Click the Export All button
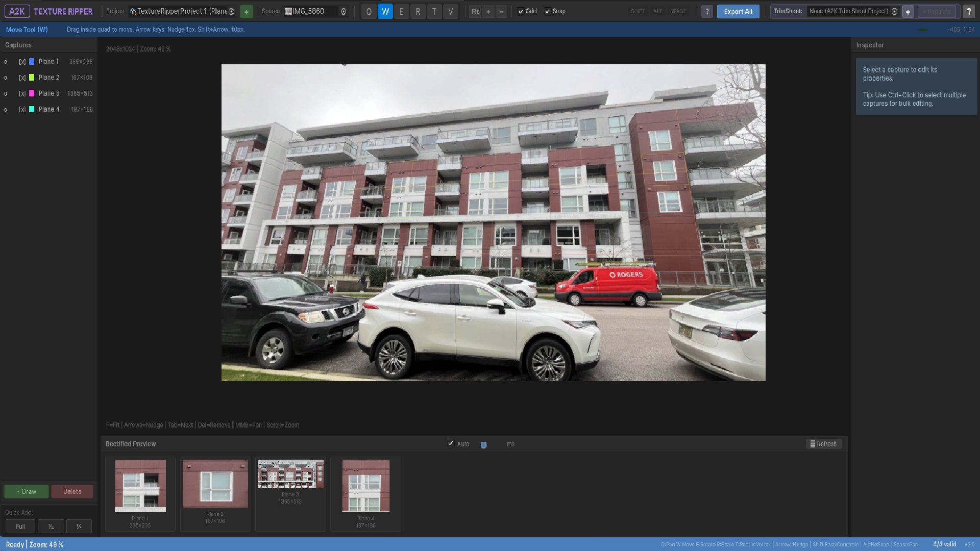Viewport: 980px width, 551px height. pyautogui.click(x=738, y=11)
